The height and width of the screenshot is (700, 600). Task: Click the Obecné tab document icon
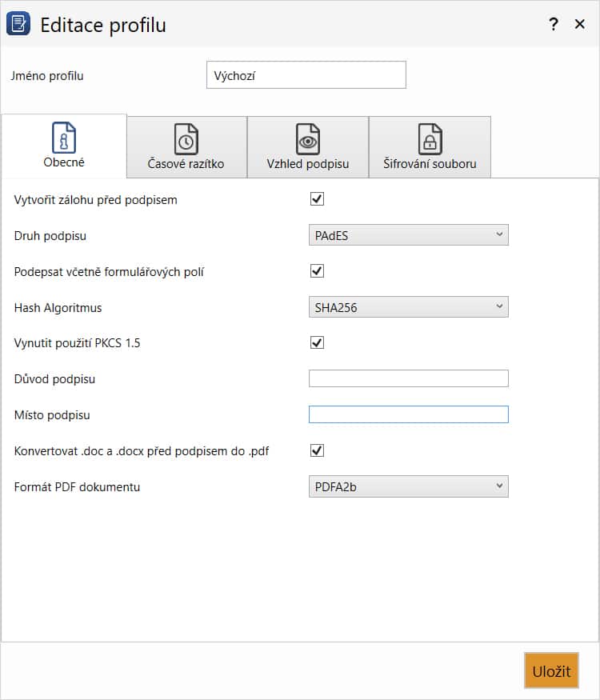tap(64, 138)
